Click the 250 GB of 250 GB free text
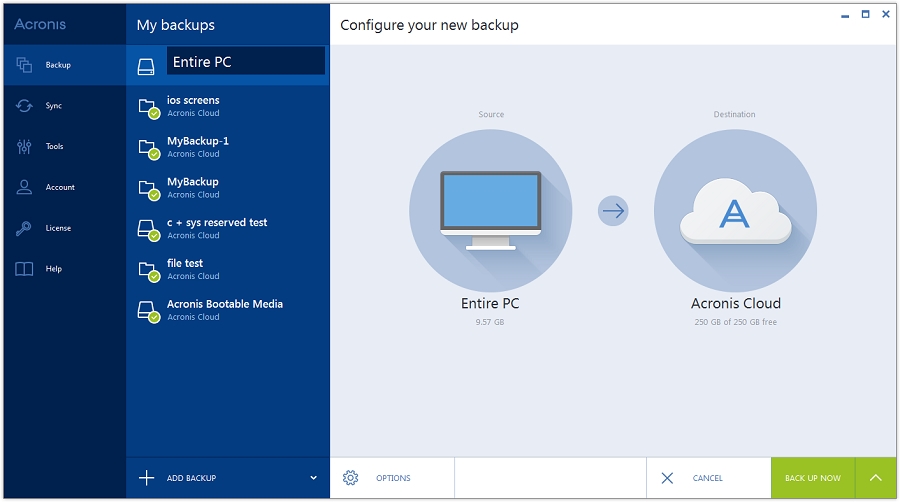Viewport: 900px width, 502px height. click(x=735, y=322)
